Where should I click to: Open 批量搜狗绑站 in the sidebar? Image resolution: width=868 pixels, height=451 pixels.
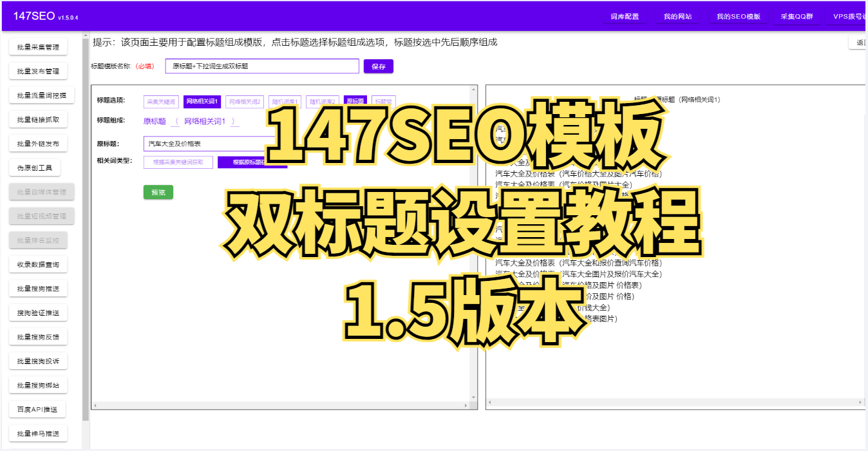(38, 385)
